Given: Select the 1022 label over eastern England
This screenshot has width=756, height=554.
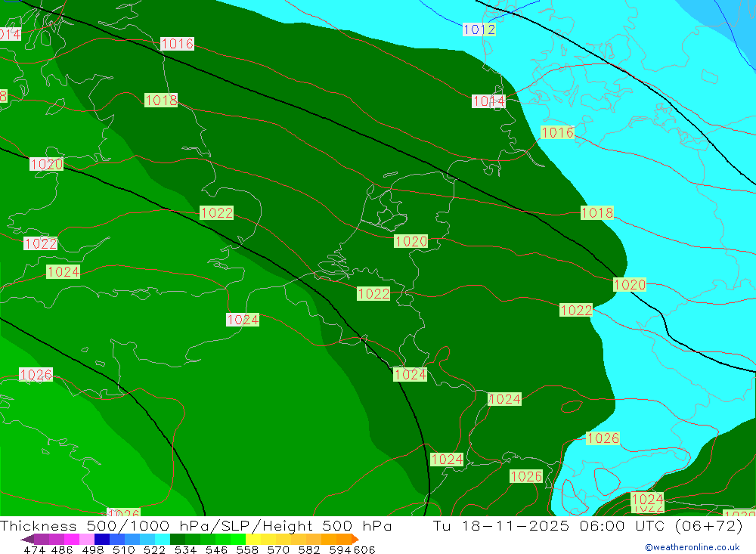Looking at the screenshot, I should [216, 212].
